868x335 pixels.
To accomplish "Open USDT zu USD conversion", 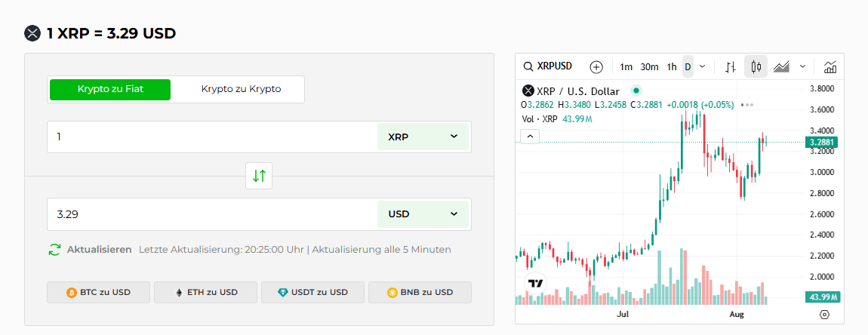I will 312,292.
